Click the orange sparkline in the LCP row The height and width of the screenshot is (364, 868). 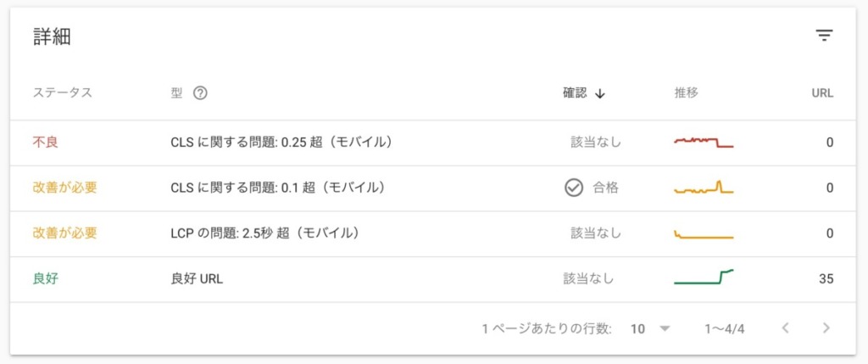click(x=704, y=234)
